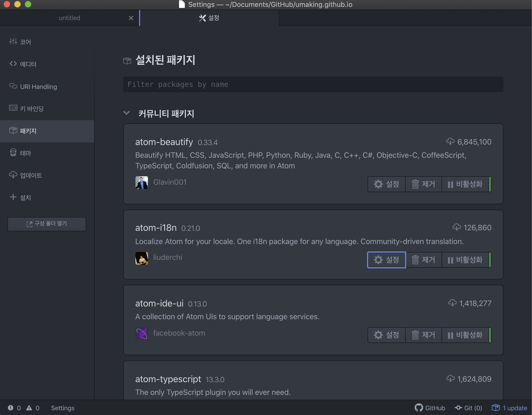Remove atom-beautify using 제거 button
Viewport: 532px width, 415px height.
tap(423, 184)
